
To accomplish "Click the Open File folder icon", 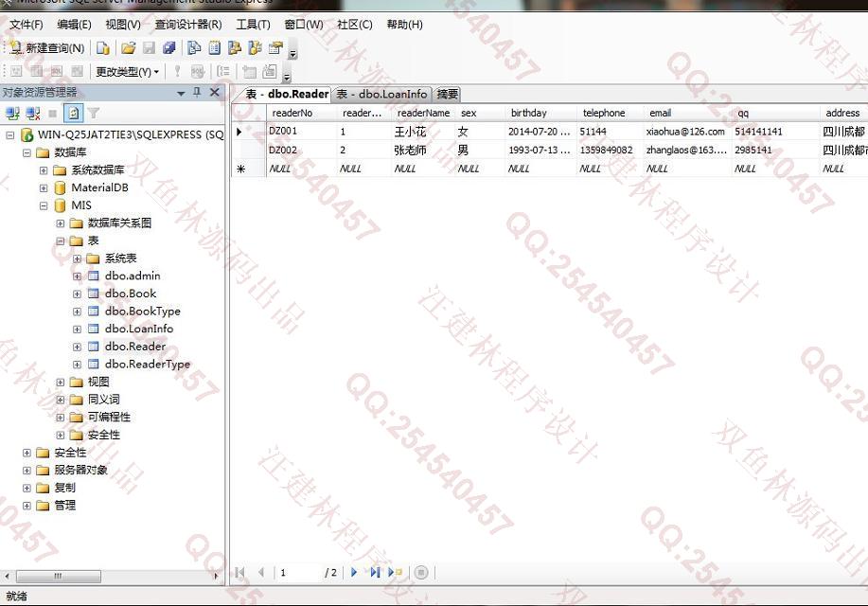I will coord(129,48).
